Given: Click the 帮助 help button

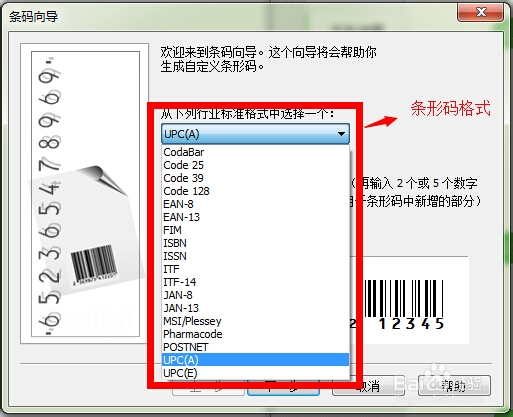Looking at the screenshot, I should click(x=454, y=386).
